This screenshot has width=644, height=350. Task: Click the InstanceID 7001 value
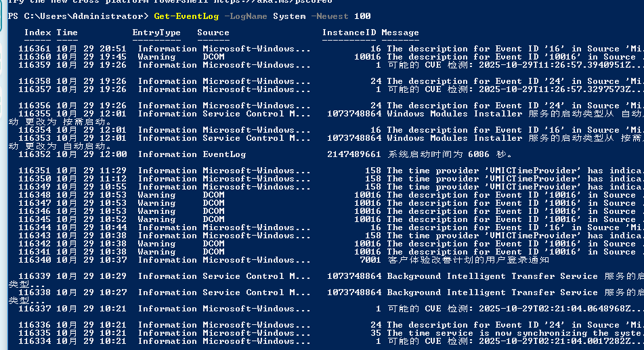[x=370, y=260]
